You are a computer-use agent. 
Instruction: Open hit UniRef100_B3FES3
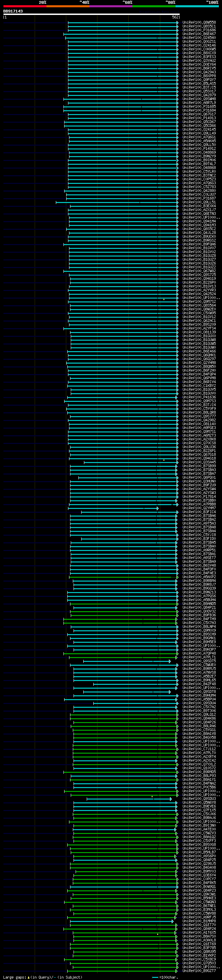pos(199,57)
